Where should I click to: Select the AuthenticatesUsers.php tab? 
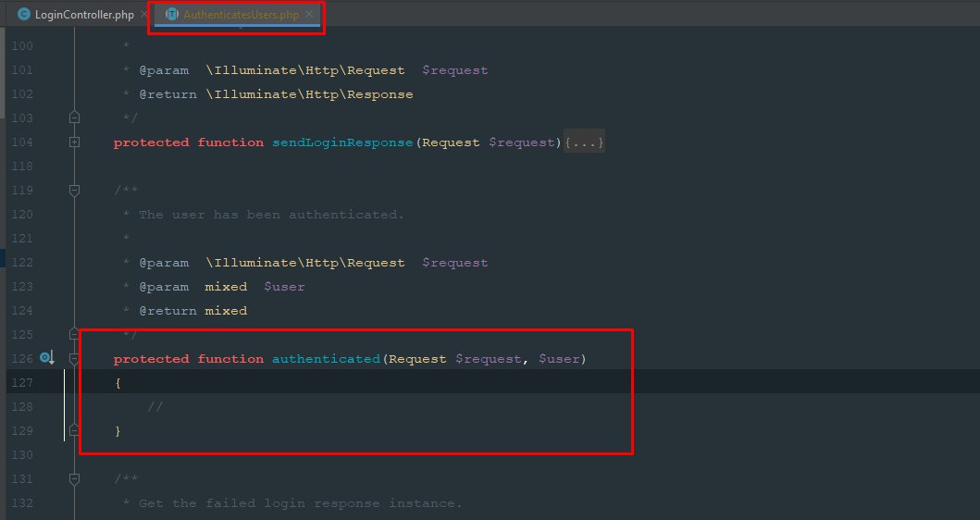pos(241,15)
